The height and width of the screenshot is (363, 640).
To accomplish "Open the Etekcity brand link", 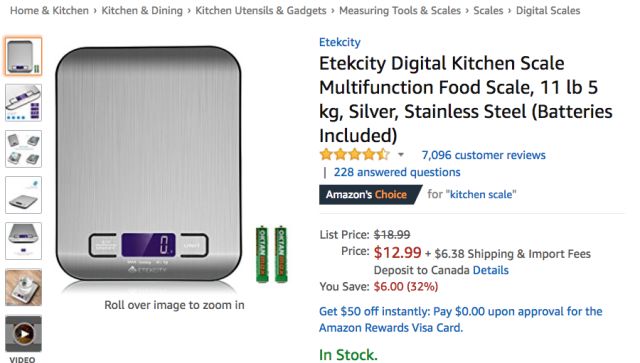I will point(340,42).
